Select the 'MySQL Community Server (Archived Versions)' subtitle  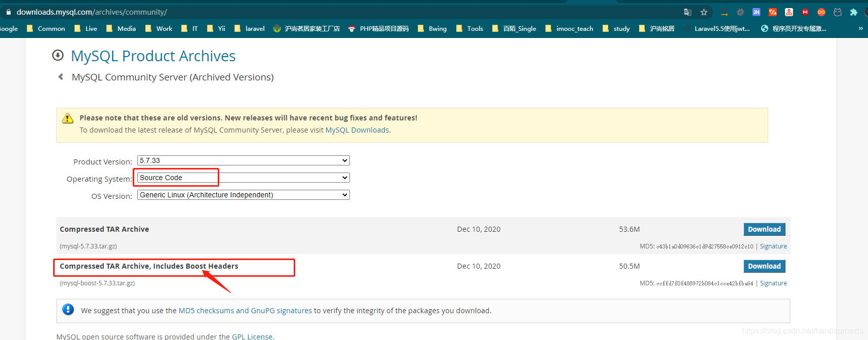click(x=173, y=77)
